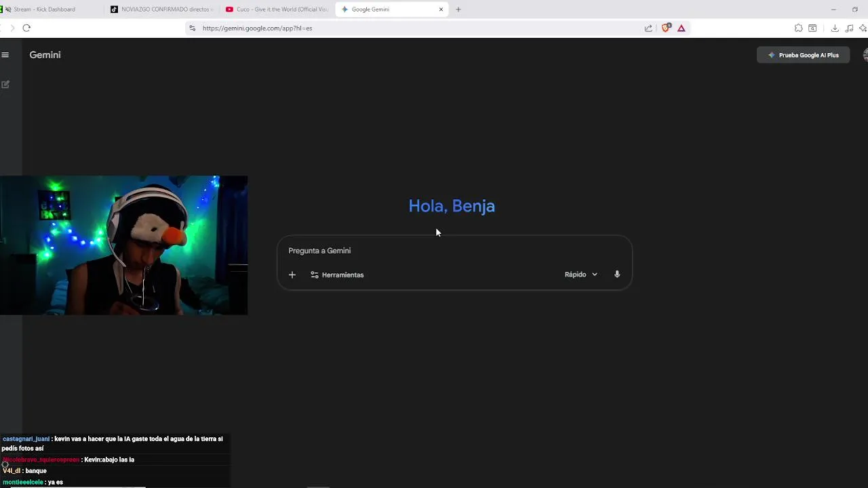
Task: Click the montieeelcele chat message
Action: tap(33, 483)
